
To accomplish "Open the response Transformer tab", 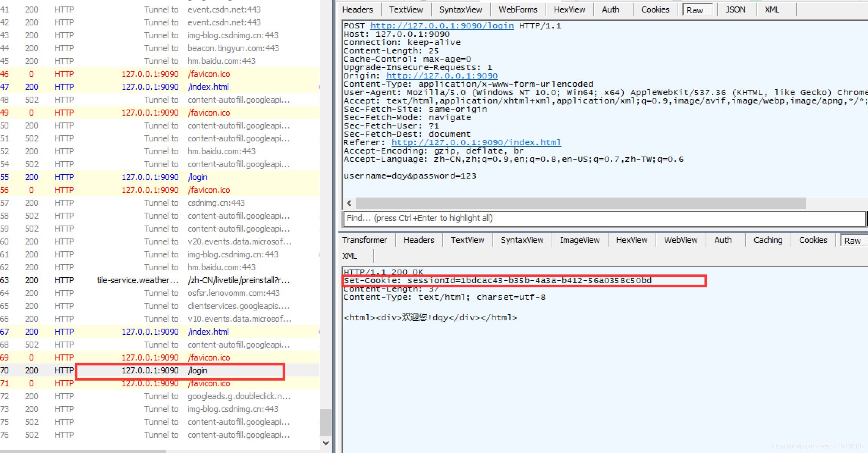I will pos(365,240).
